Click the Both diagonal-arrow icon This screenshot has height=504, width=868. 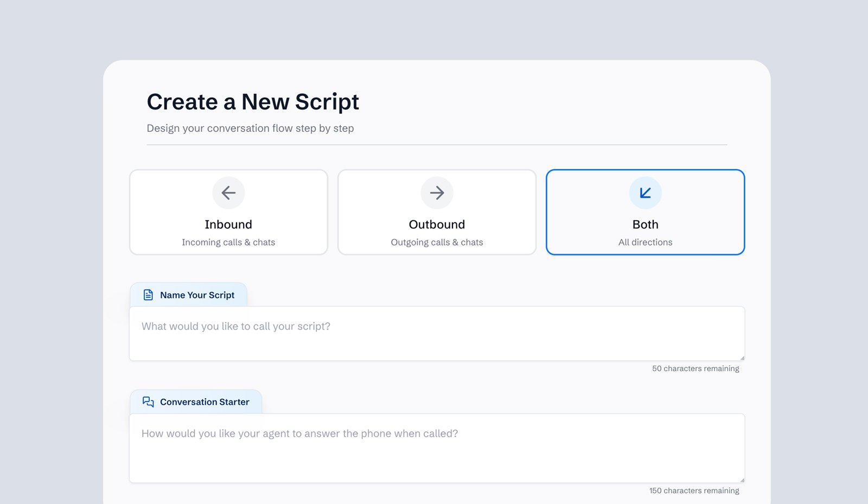pyautogui.click(x=645, y=193)
